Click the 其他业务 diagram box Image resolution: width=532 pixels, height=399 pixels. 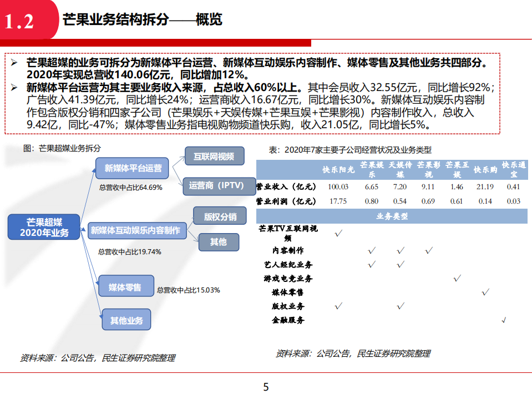click(127, 320)
